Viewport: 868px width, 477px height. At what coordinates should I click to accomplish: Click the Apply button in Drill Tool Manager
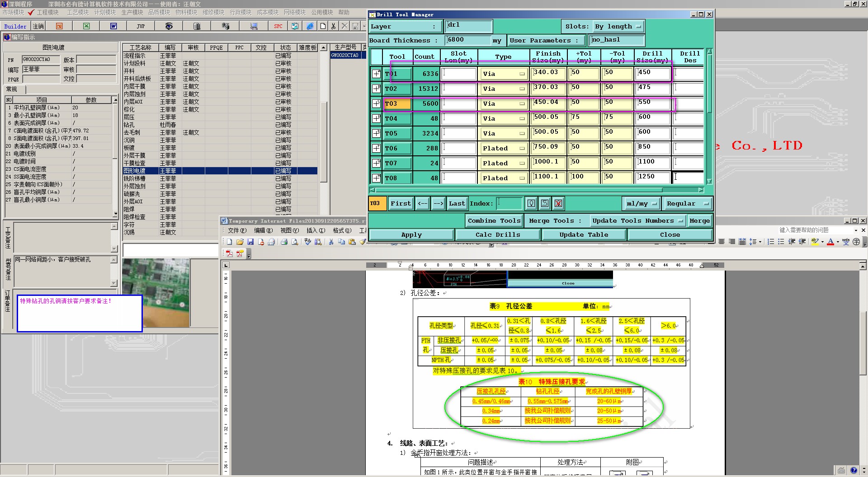click(x=411, y=235)
